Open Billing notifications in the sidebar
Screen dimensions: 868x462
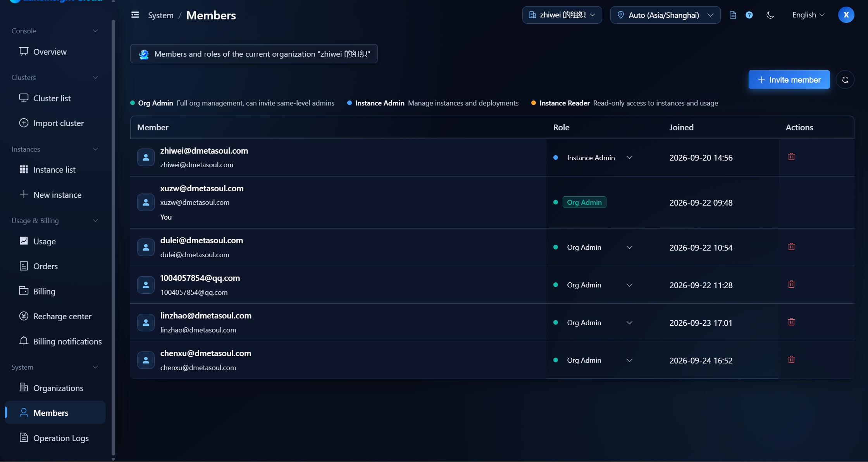point(55,341)
